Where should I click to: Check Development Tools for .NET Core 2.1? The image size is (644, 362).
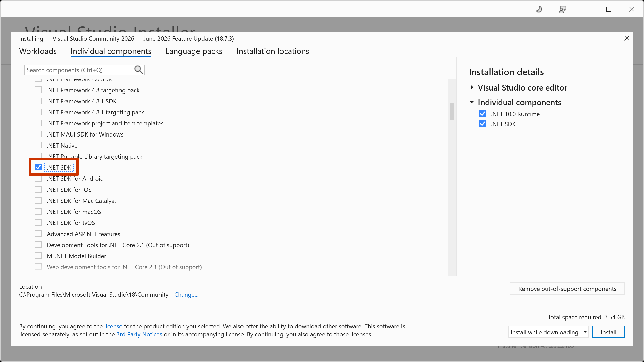(x=38, y=245)
